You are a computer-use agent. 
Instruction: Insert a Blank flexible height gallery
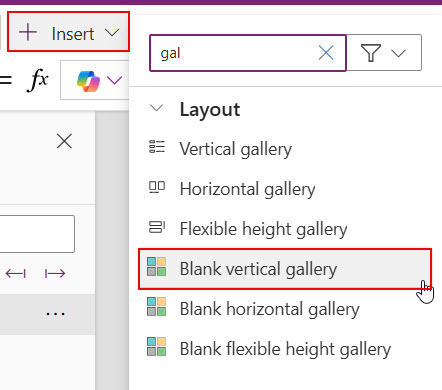(285, 349)
